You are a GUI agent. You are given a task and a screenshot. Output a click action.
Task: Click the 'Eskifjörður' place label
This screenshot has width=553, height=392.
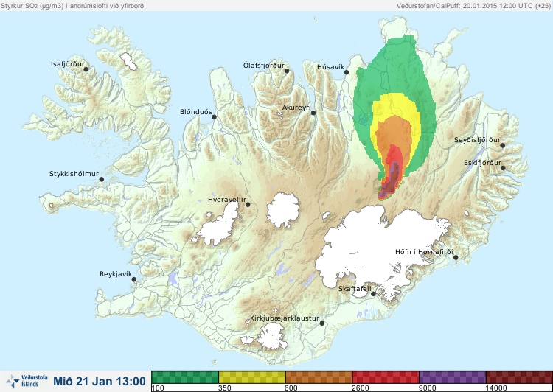[482, 163]
